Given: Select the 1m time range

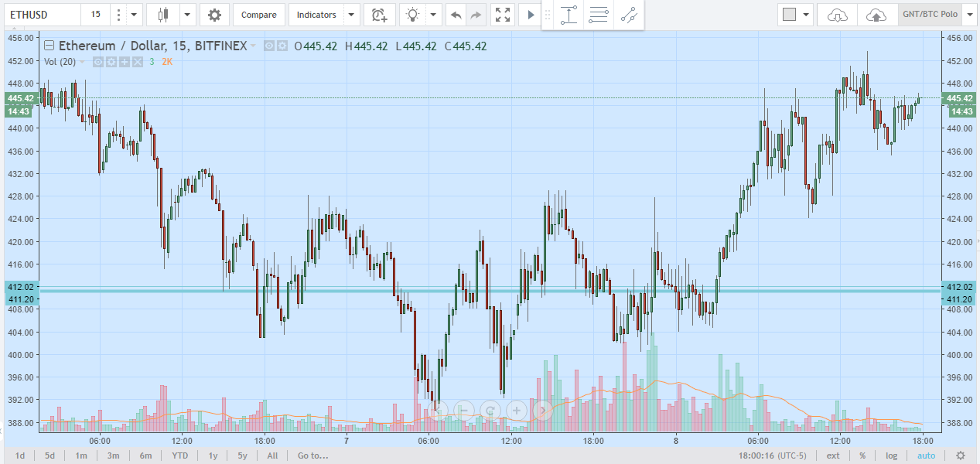Looking at the screenshot, I should [81, 455].
